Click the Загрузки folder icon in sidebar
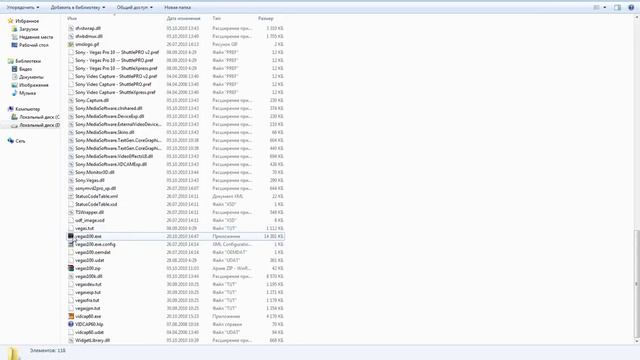This screenshot has width=640, height=360. (14, 29)
